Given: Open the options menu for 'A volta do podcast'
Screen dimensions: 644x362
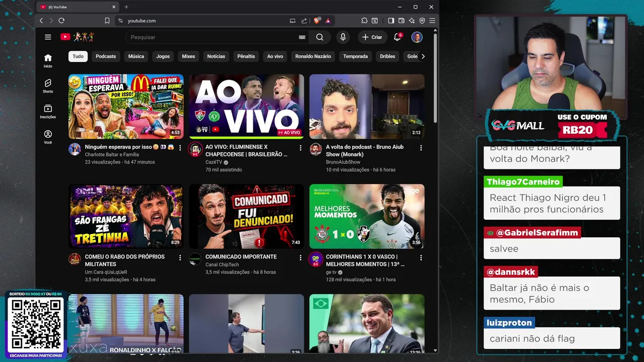Looking at the screenshot, I should pos(421,148).
